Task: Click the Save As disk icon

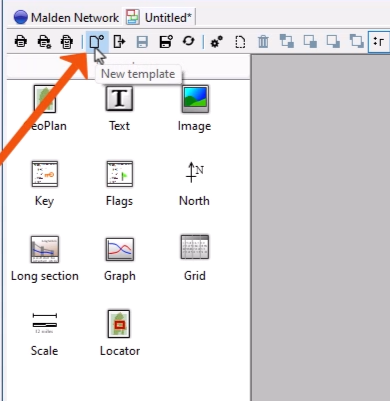Action: [x=166, y=42]
